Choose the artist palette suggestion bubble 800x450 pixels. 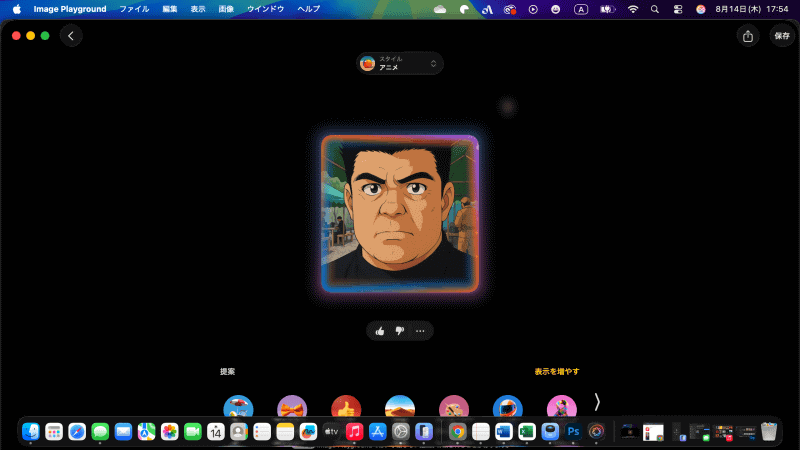pos(454,407)
